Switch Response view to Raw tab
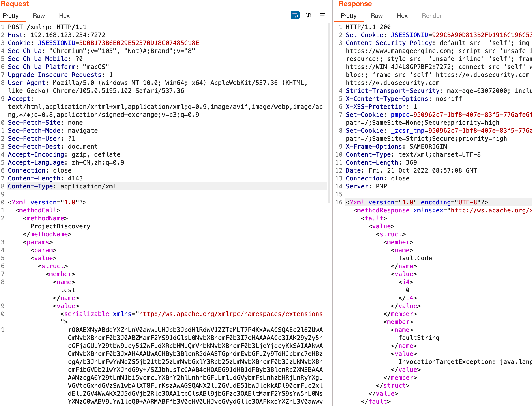The image size is (532, 406). point(376,16)
